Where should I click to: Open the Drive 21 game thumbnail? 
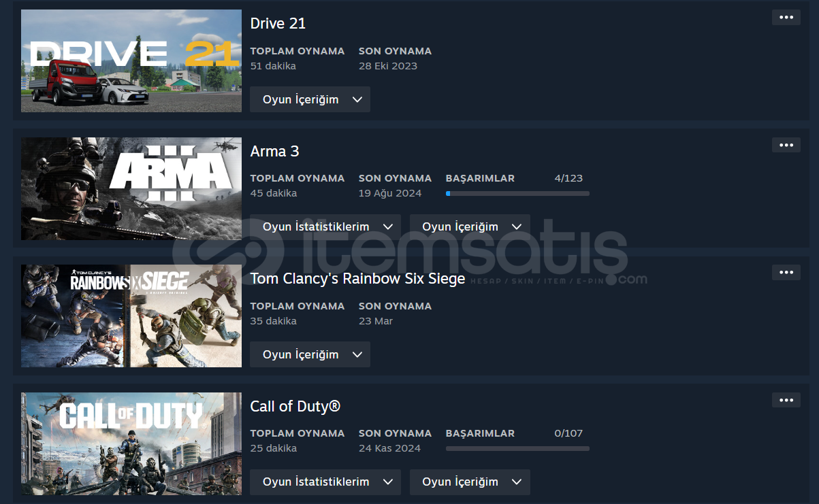[131, 61]
